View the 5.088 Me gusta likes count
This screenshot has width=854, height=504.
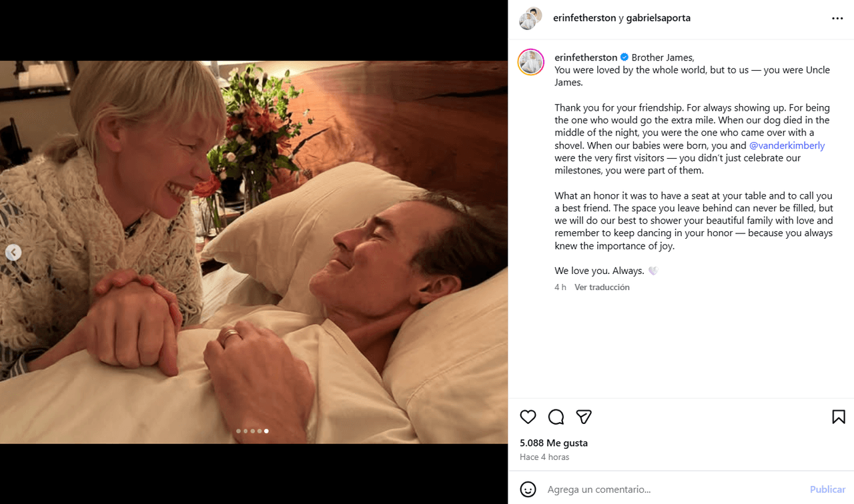pyautogui.click(x=553, y=442)
